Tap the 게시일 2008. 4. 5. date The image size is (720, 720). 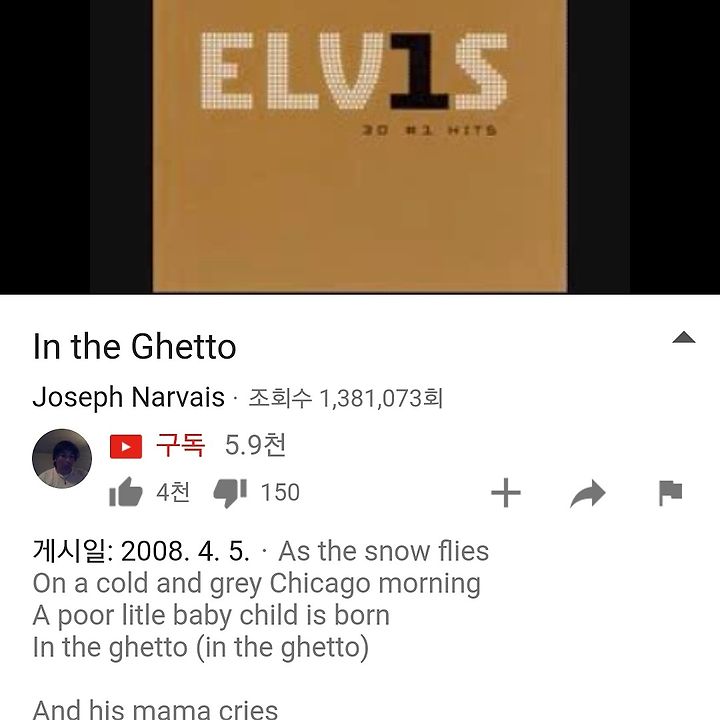pyautogui.click(x=141, y=551)
